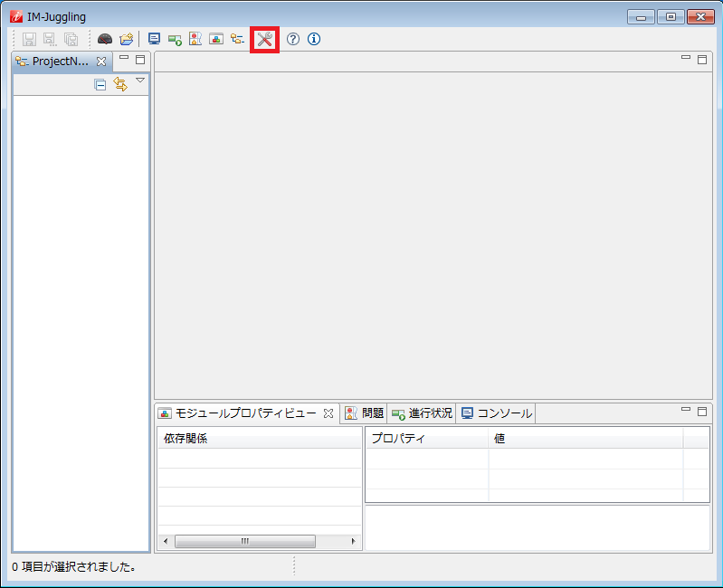Click the speedometer gauge toolbar icon

pyautogui.click(x=105, y=39)
